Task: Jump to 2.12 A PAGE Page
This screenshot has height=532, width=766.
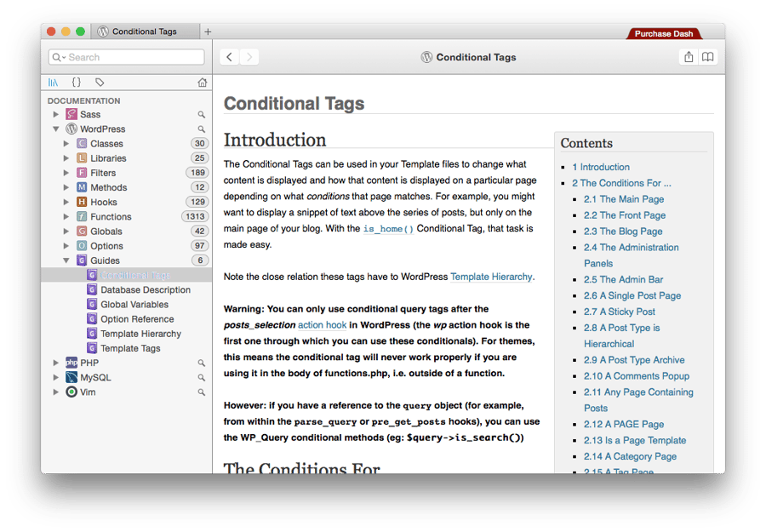Action: click(x=624, y=424)
